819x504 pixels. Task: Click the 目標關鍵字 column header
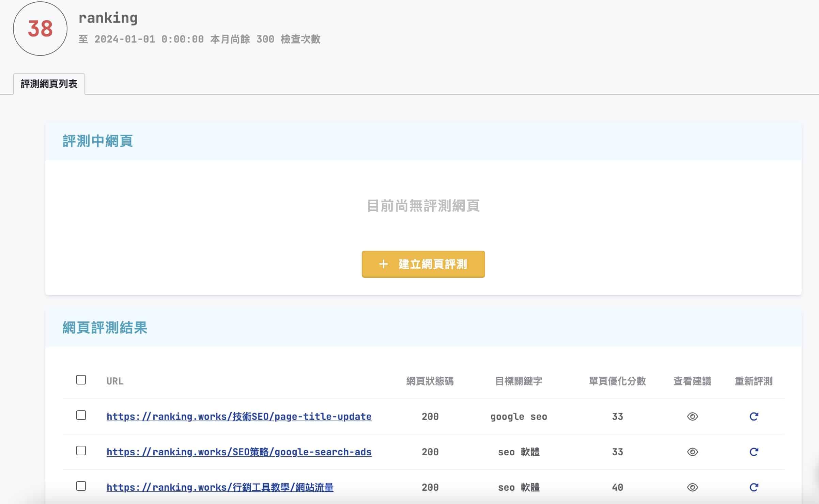[519, 381]
